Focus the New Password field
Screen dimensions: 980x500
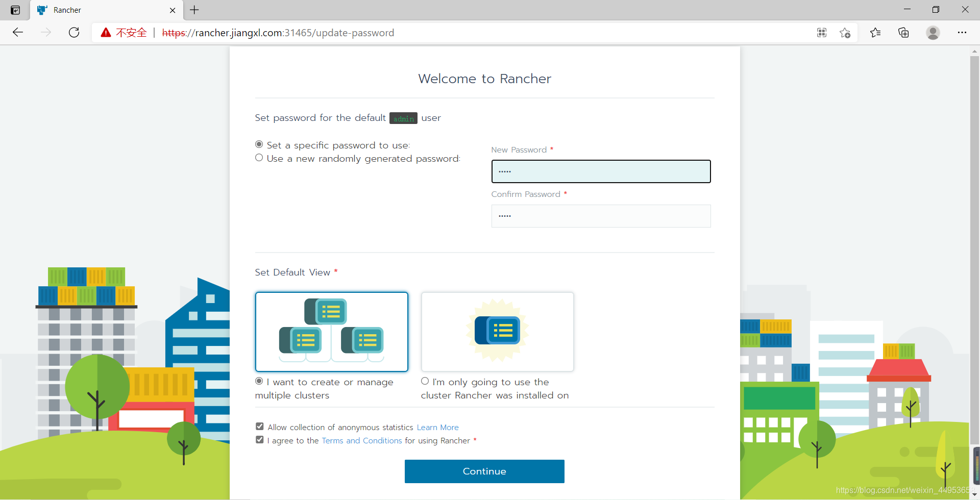tap(601, 171)
